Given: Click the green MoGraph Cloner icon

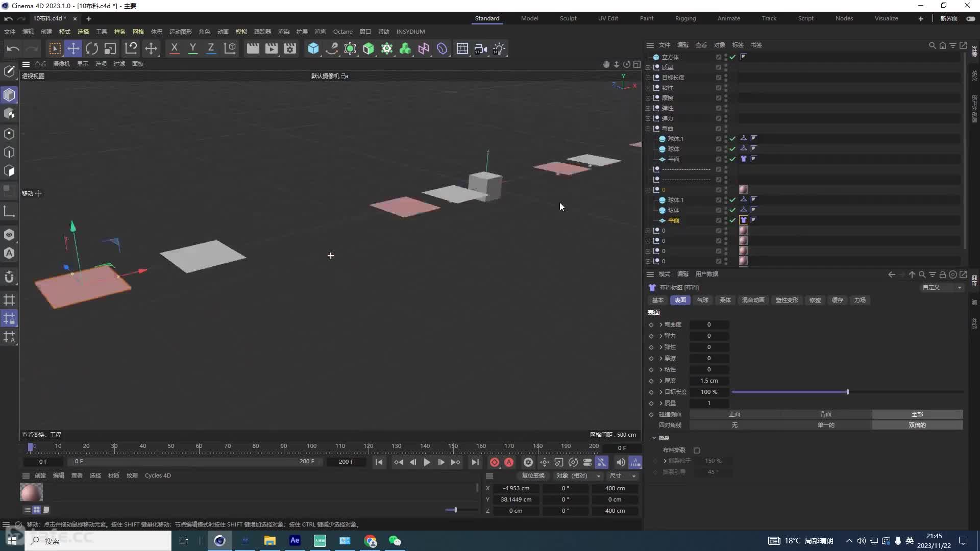Looking at the screenshot, I should tap(405, 48).
